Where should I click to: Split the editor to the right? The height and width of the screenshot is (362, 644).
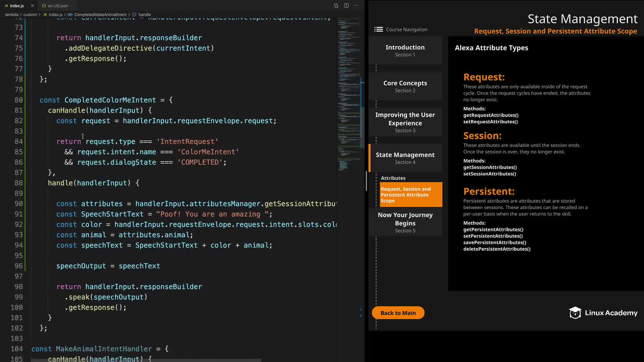click(x=346, y=5)
